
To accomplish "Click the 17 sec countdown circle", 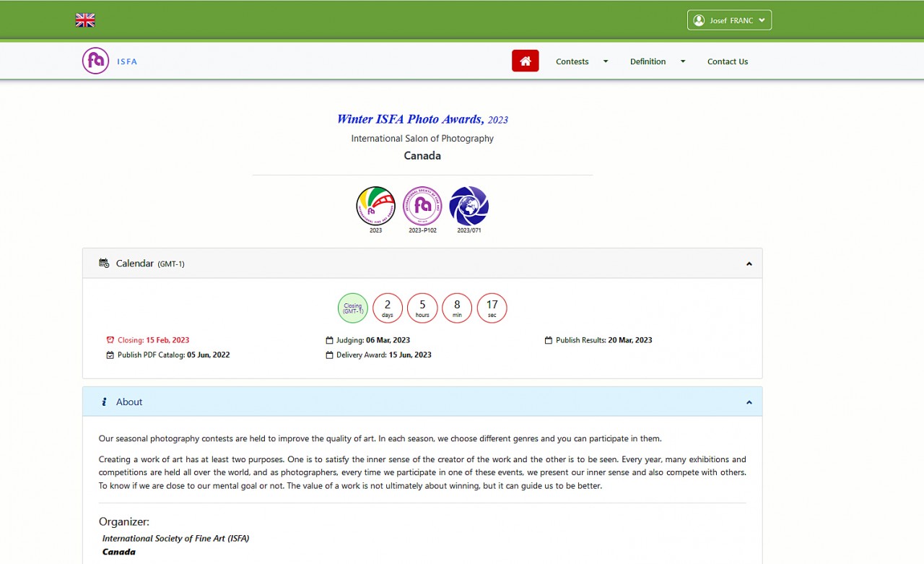I will click(492, 308).
